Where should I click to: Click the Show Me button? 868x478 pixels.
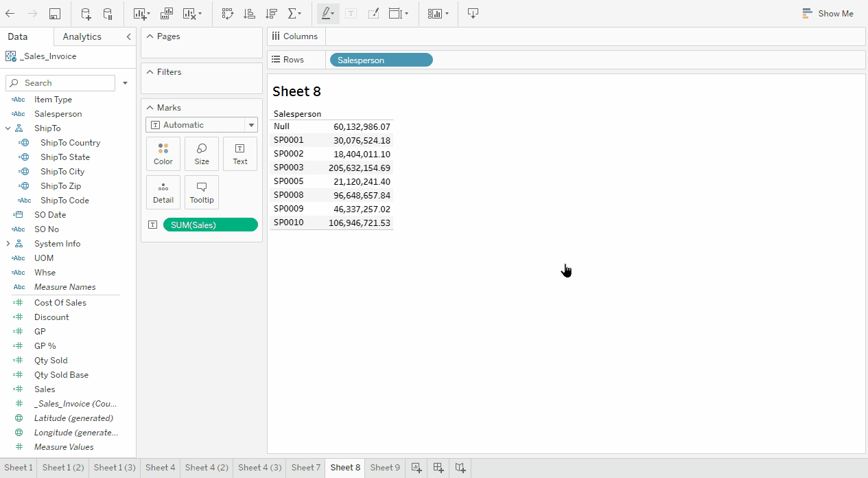point(828,14)
